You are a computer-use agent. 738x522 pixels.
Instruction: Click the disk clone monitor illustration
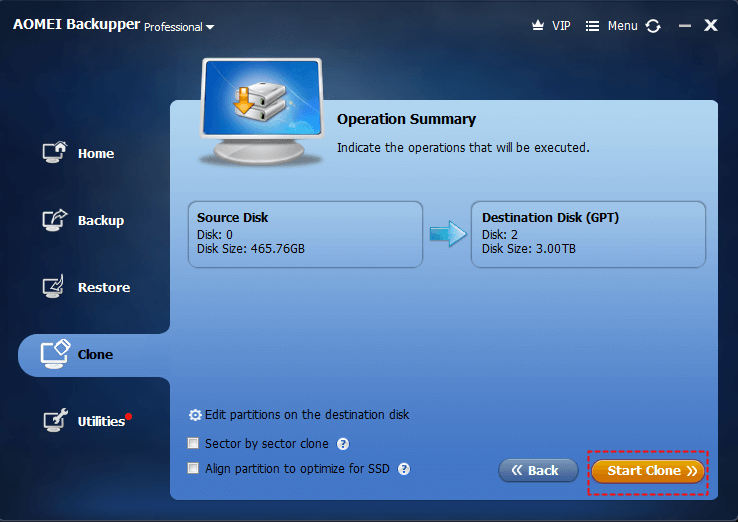click(262, 111)
